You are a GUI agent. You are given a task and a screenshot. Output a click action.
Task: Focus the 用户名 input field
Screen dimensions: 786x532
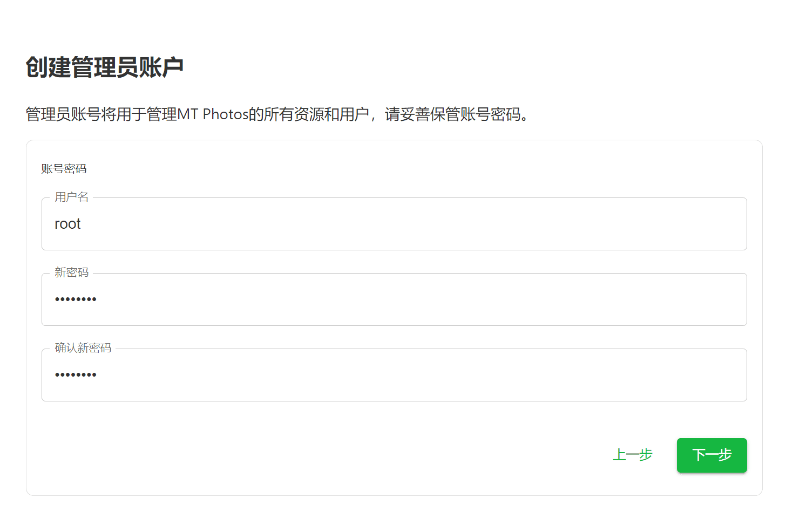point(394,224)
